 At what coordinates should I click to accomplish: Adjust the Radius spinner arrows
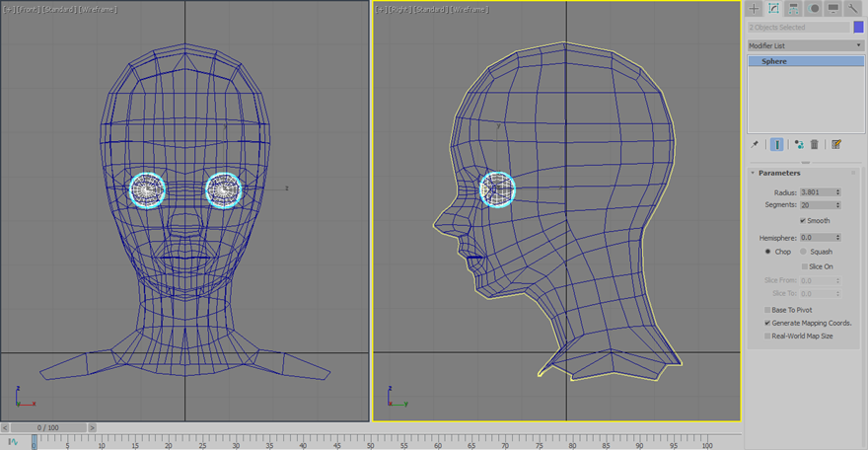pyautogui.click(x=838, y=192)
